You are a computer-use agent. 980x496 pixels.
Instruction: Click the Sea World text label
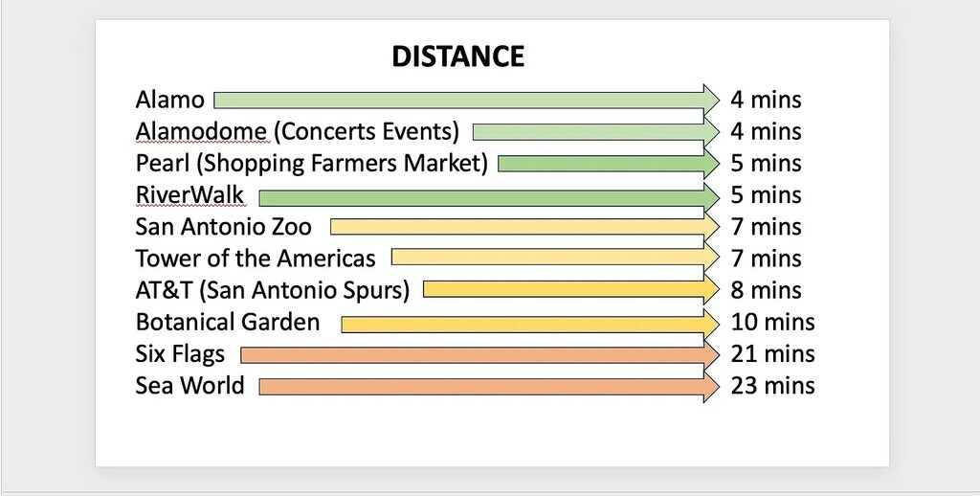click(190, 385)
